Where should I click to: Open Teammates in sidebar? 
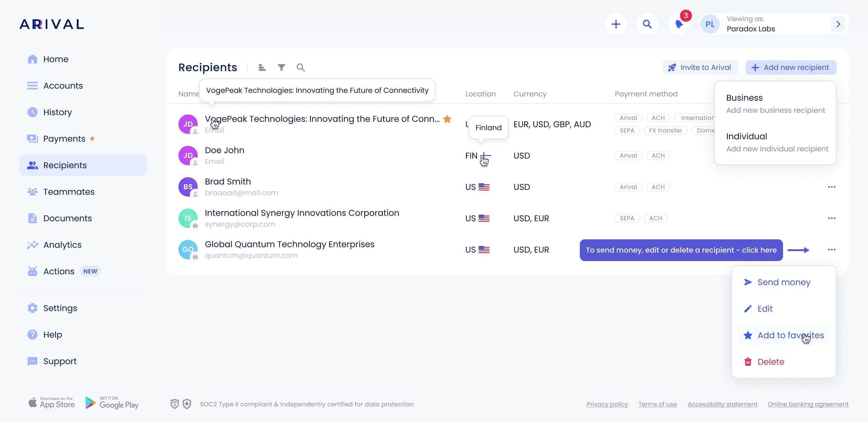click(83, 192)
